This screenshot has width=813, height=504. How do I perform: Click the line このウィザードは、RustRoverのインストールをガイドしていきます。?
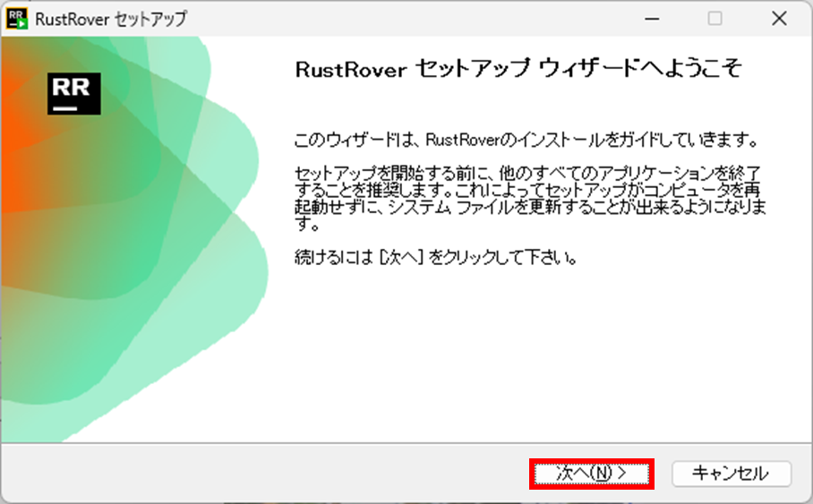pyautogui.click(x=527, y=140)
